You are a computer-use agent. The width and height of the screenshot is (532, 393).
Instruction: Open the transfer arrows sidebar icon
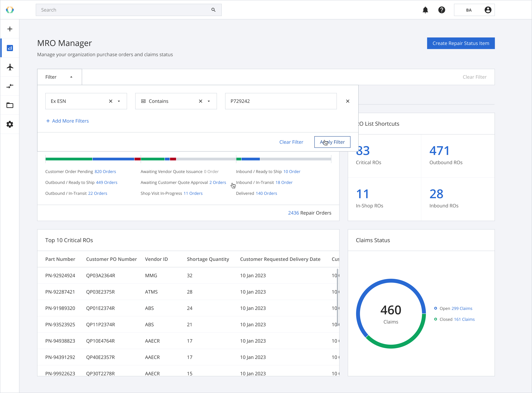click(x=10, y=86)
